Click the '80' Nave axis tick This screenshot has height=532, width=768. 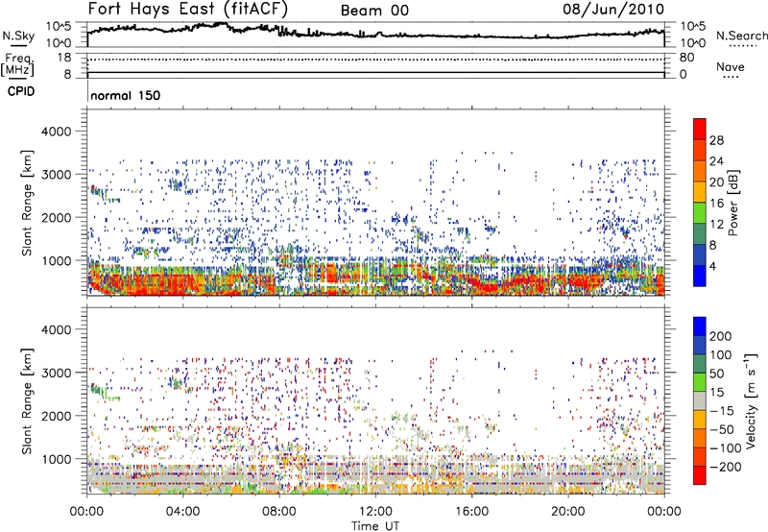click(x=686, y=58)
